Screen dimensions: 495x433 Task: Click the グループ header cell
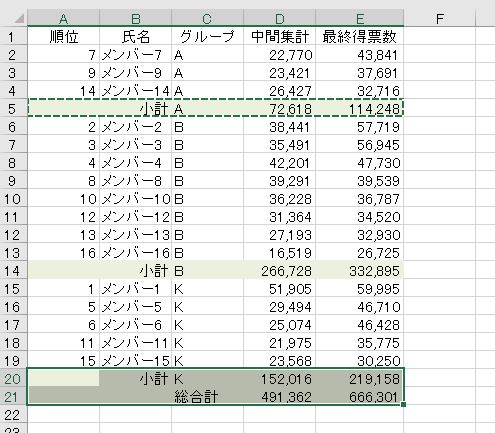207,37
